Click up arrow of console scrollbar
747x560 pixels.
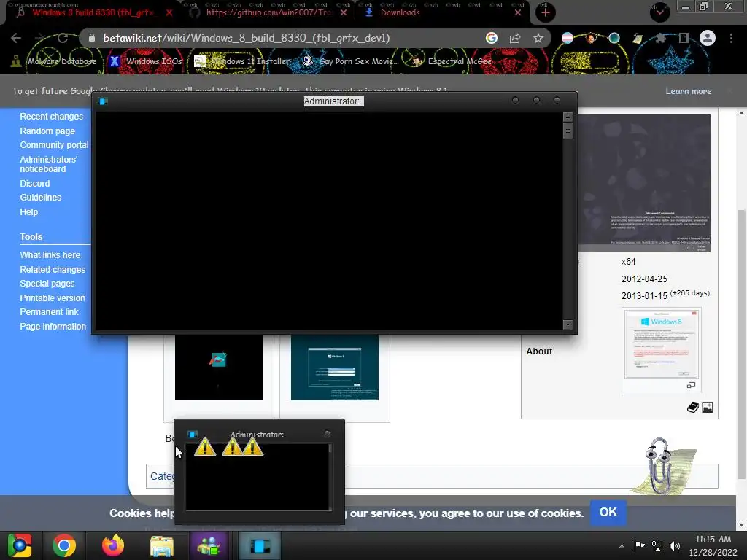coord(568,117)
